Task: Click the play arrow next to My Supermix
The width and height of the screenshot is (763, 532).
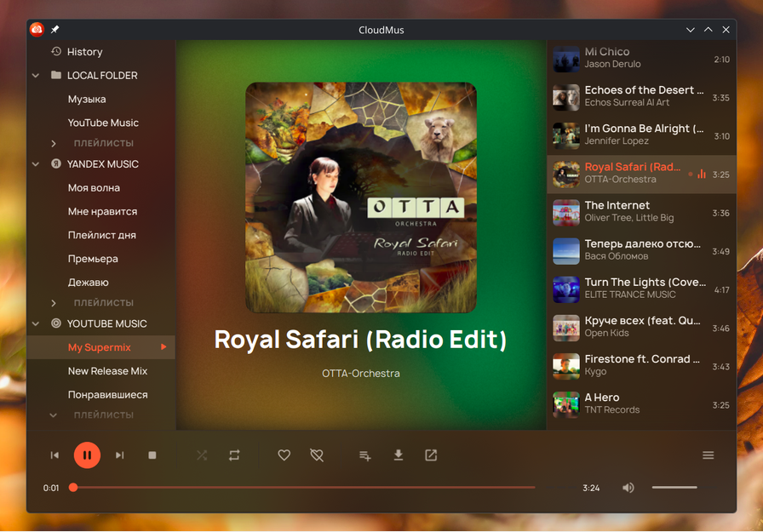Action: click(164, 347)
